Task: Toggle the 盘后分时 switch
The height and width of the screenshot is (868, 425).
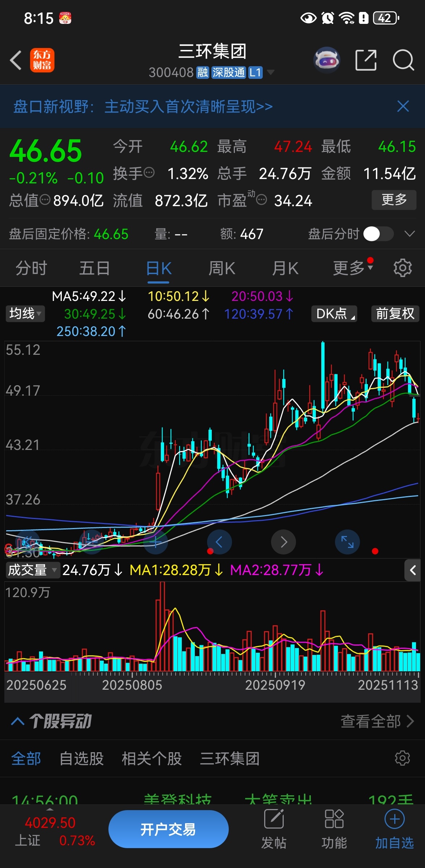Action: (378, 234)
